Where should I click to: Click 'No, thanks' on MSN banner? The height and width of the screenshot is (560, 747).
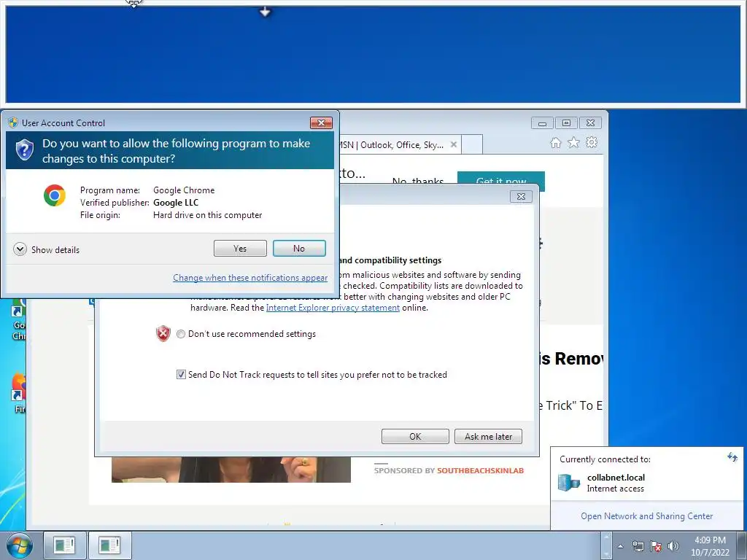click(x=418, y=181)
